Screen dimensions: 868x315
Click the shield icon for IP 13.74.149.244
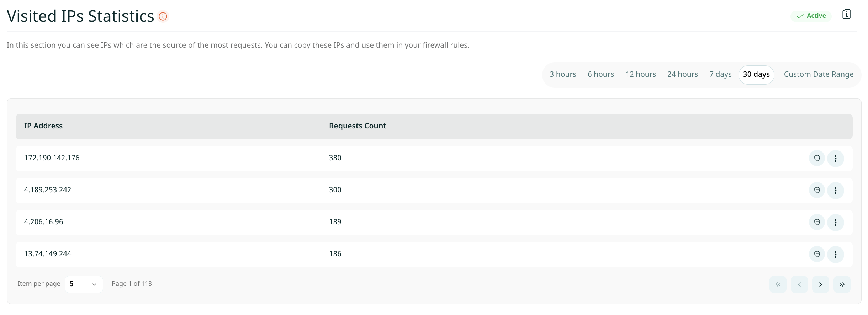point(817,254)
